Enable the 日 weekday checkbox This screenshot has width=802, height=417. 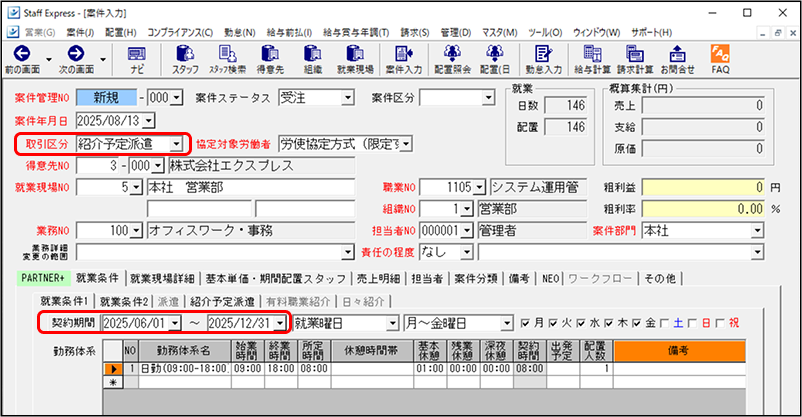click(692, 323)
